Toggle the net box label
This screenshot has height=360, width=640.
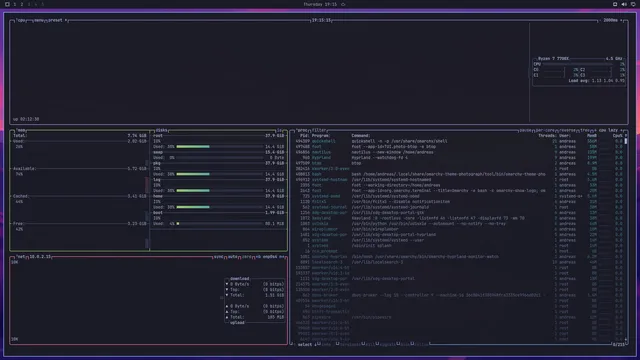point(21,257)
